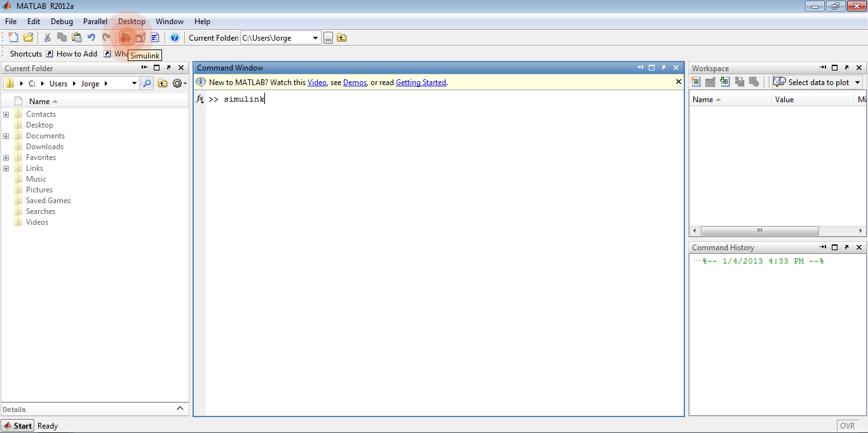Screen dimensions: 868x433
Task: Browse for folder with the ellipsis button
Action: (328, 37)
